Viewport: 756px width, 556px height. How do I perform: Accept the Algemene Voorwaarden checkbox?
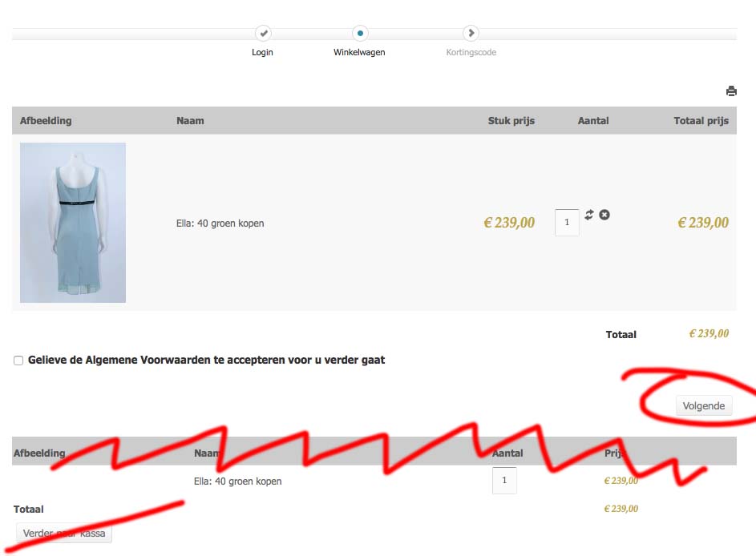tap(18, 361)
